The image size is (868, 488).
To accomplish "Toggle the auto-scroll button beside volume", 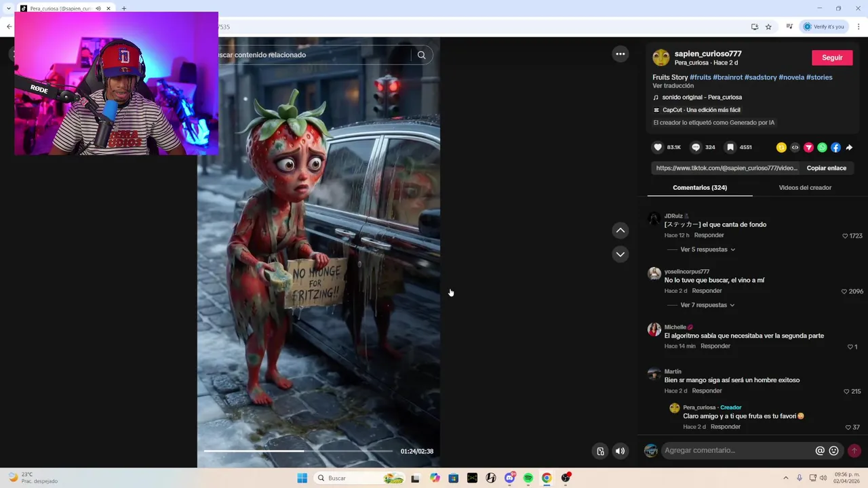I will coord(600,451).
